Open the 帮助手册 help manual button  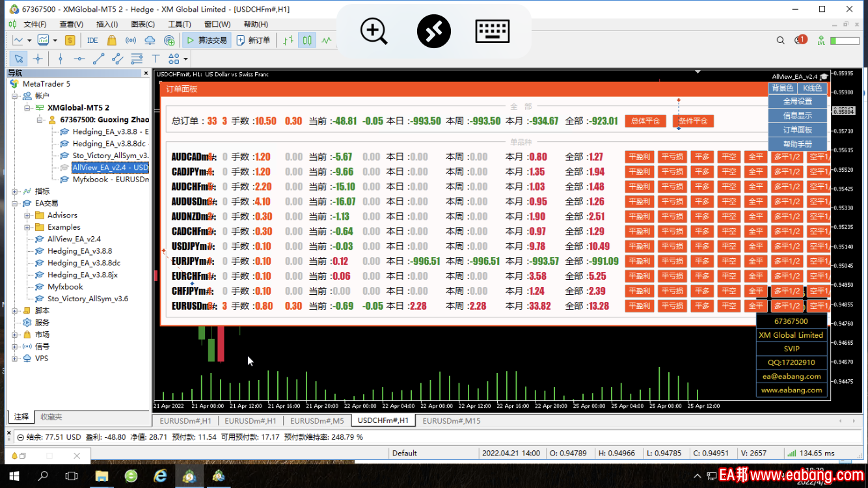pos(798,144)
